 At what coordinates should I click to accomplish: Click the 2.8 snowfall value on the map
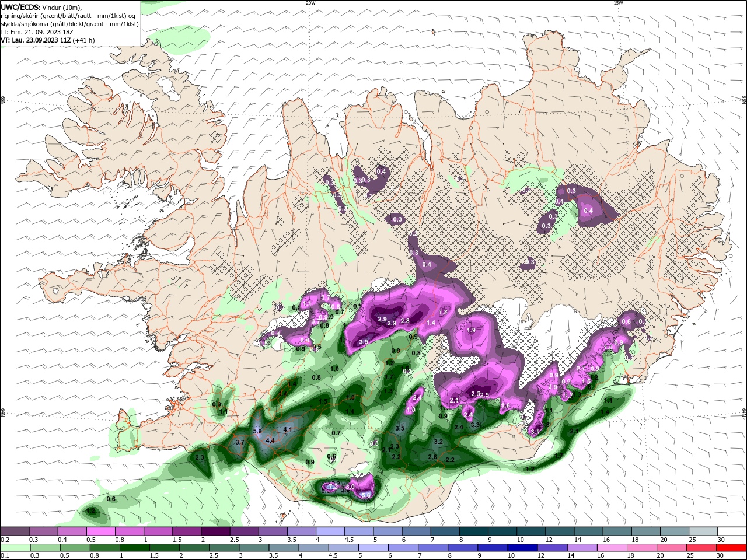(x=405, y=321)
